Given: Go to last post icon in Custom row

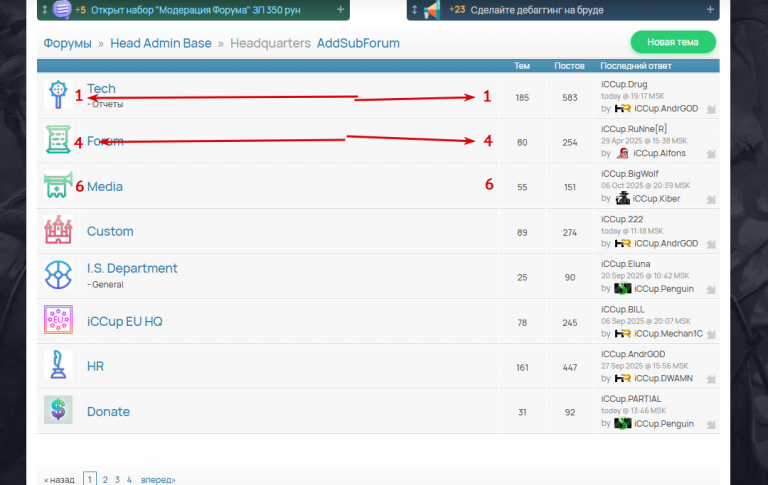Looking at the screenshot, I should tap(711, 244).
